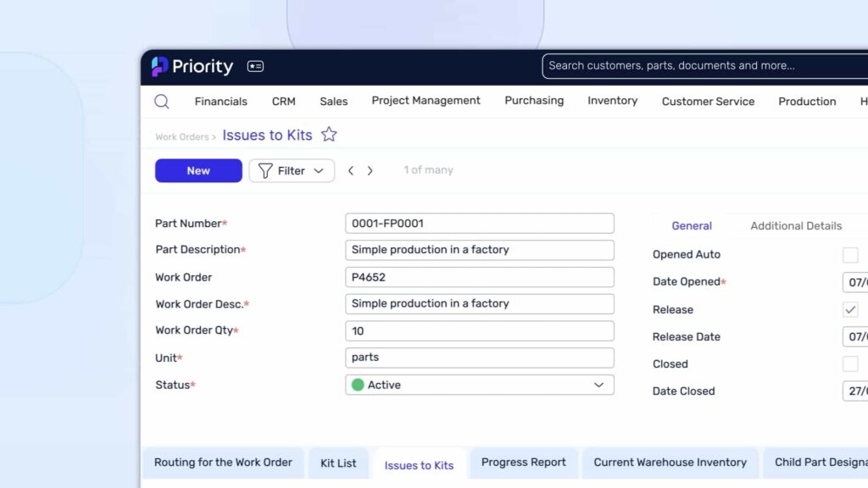Screen dimensions: 868x488
Task: Focus the global search field
Action: [x=704, y=66]
